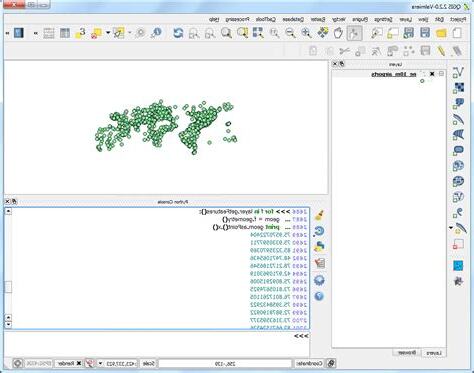Viewport: 474px width, 373px height.
Task: Open the Database menu
Action: pyautogui.click(x=293, y=20)
